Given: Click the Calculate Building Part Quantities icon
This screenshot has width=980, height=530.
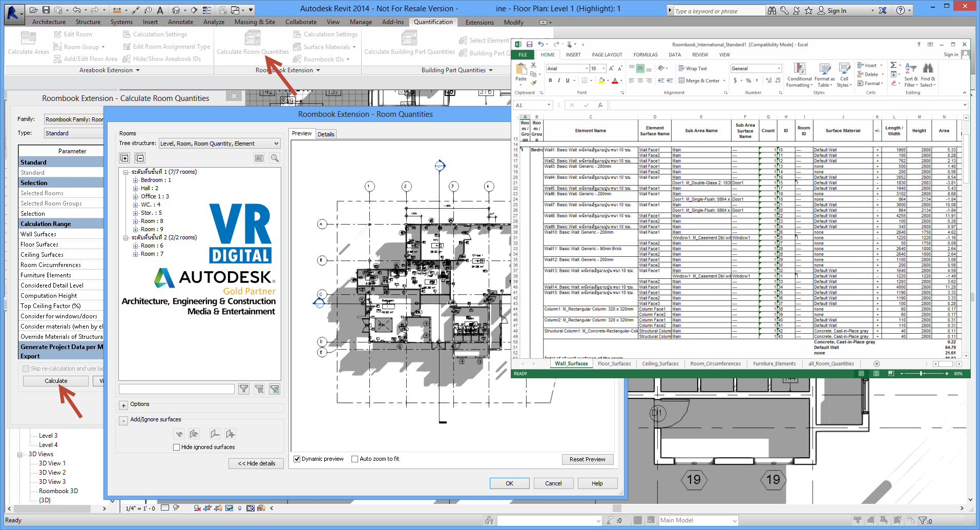Looking at the screenshot, I should [x=409, y=38].
